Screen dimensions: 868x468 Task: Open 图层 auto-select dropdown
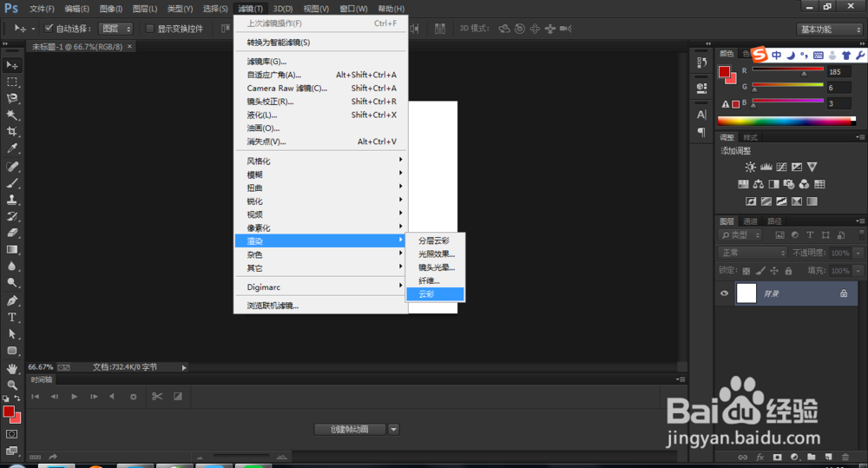tap(115, 29)
